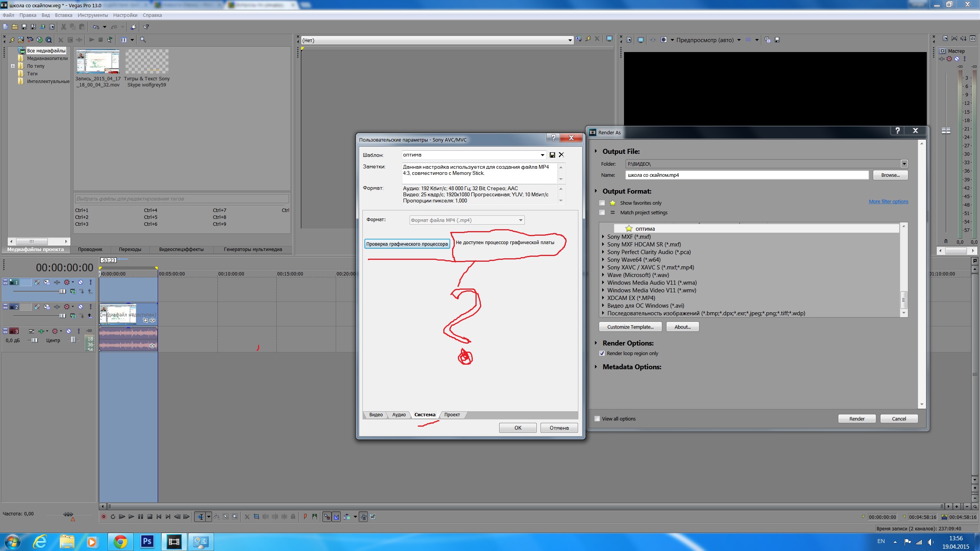Viewport: 980px width, 551px height.
Task: Collapse the Render Options section
Action: (596, 343)
